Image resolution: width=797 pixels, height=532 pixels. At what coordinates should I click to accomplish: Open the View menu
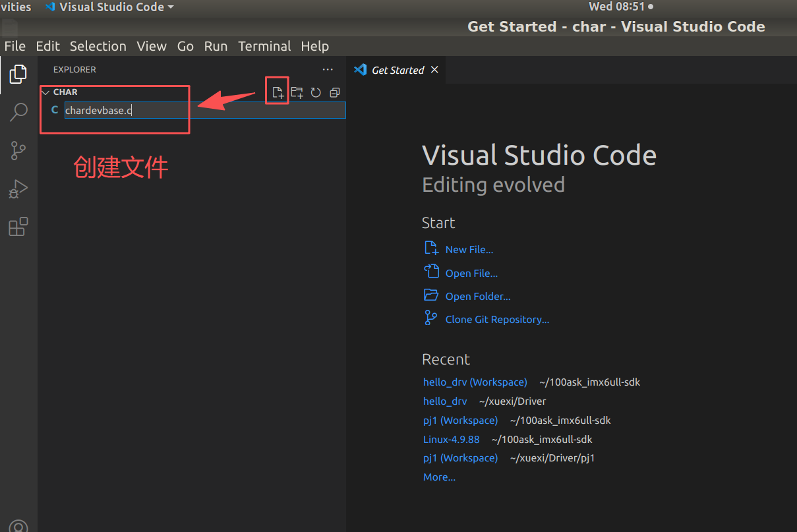tap(152, 46)
